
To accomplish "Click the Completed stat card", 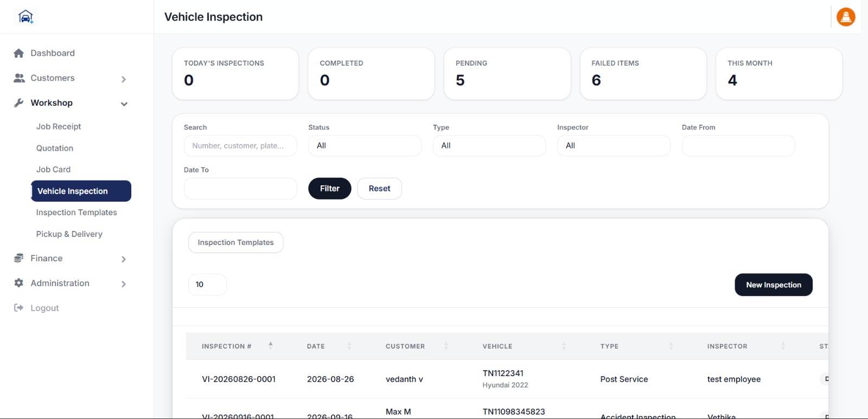I will pos(371,74).
